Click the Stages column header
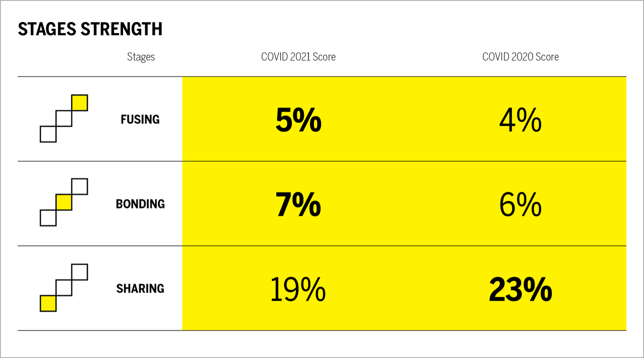644x358 pixels. [141, 57]
